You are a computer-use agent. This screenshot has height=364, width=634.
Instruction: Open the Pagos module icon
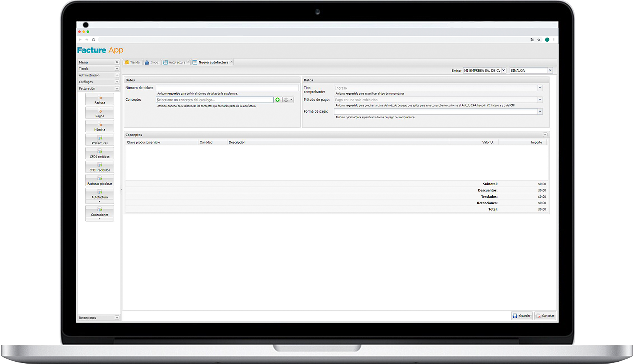coord(100,113)
